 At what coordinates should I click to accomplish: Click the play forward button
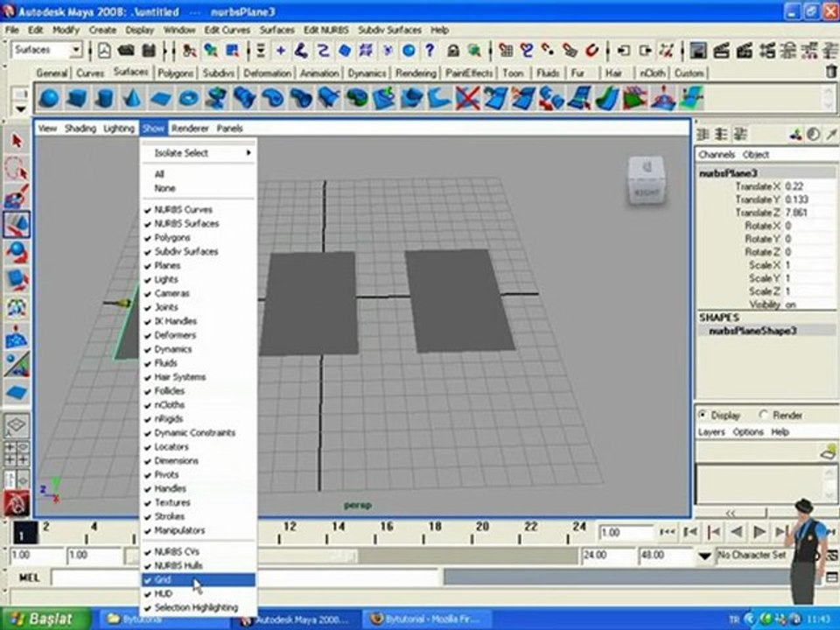click(759, 532)
